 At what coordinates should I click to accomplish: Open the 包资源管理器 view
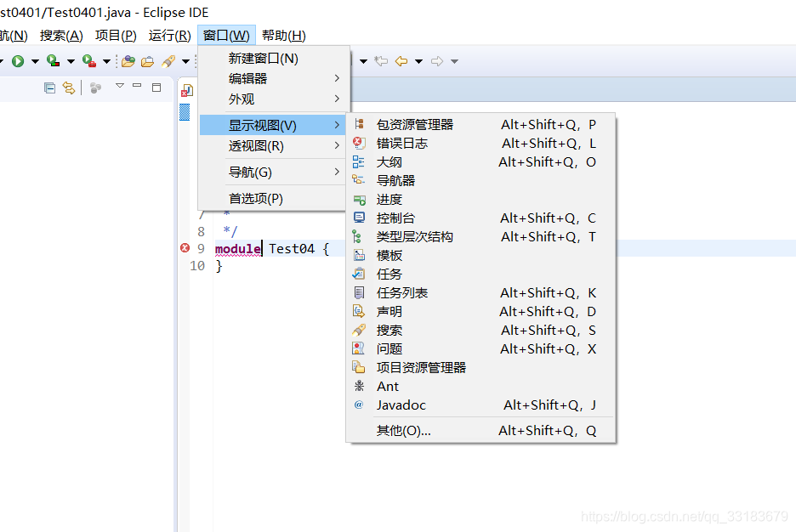point(480,125)
